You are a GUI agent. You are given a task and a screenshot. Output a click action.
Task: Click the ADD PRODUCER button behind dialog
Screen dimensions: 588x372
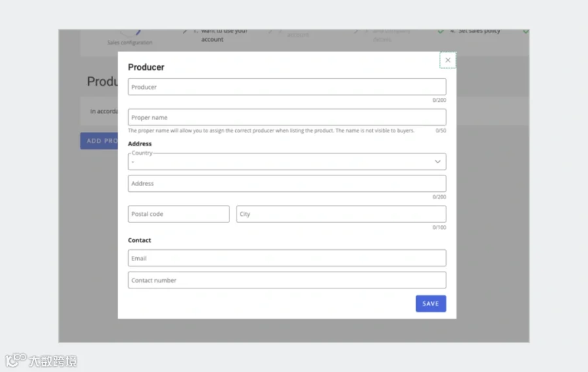coord(99,141)
